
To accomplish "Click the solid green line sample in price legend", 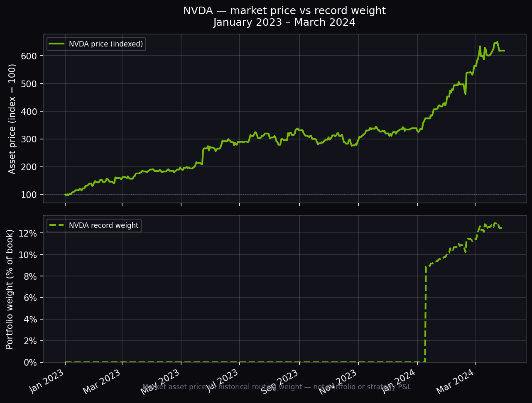I will click(x=57, y=44).
